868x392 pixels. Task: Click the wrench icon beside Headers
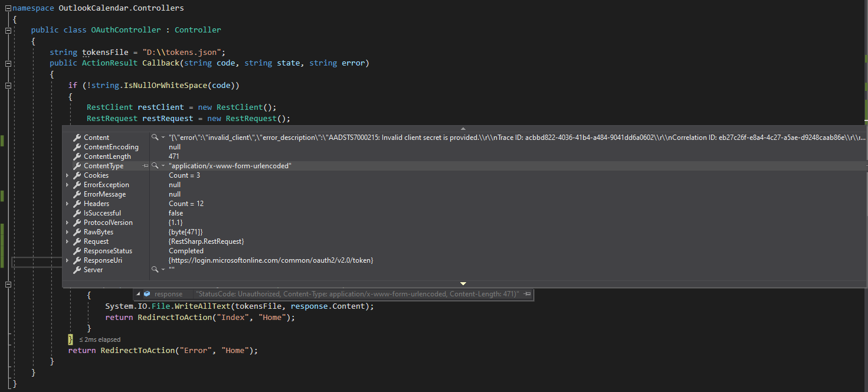click(x=77, y=204)
